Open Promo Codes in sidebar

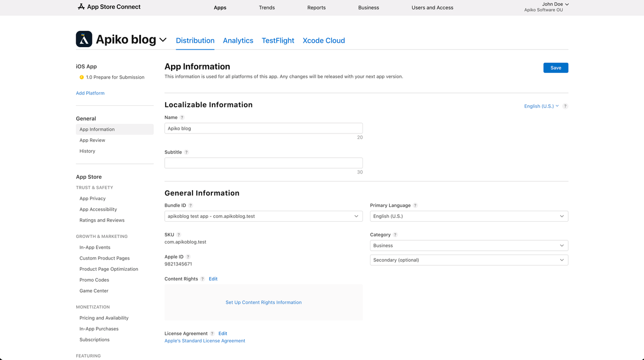(x=94, y=280)
